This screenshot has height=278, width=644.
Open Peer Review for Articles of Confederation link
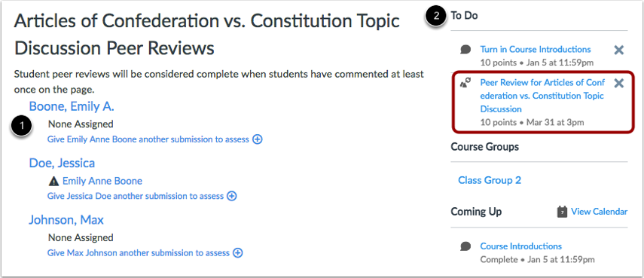click(x=542, y=96)
